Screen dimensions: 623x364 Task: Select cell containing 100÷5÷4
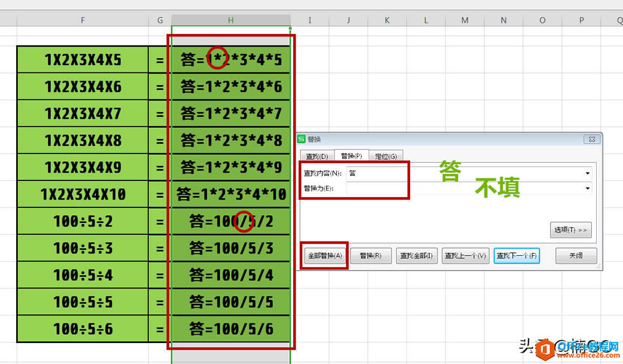83,275
